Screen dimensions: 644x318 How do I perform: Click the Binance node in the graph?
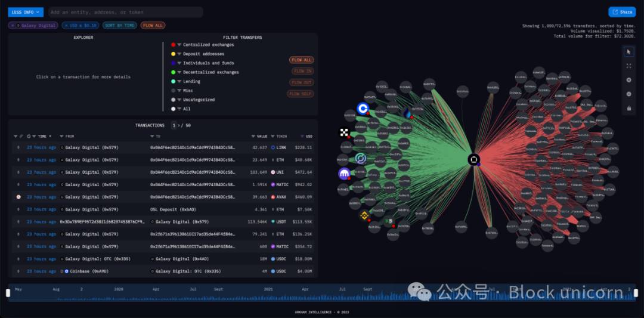(x=364, y=216)
